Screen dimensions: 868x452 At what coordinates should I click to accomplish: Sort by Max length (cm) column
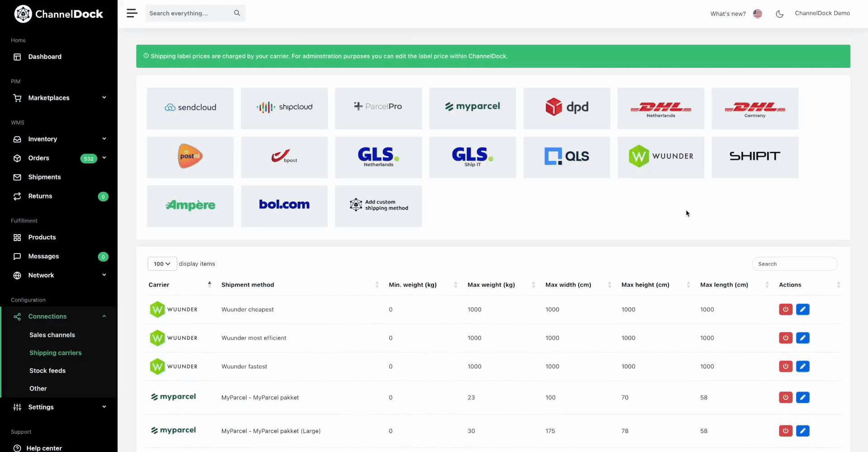(x=735, y=285)
